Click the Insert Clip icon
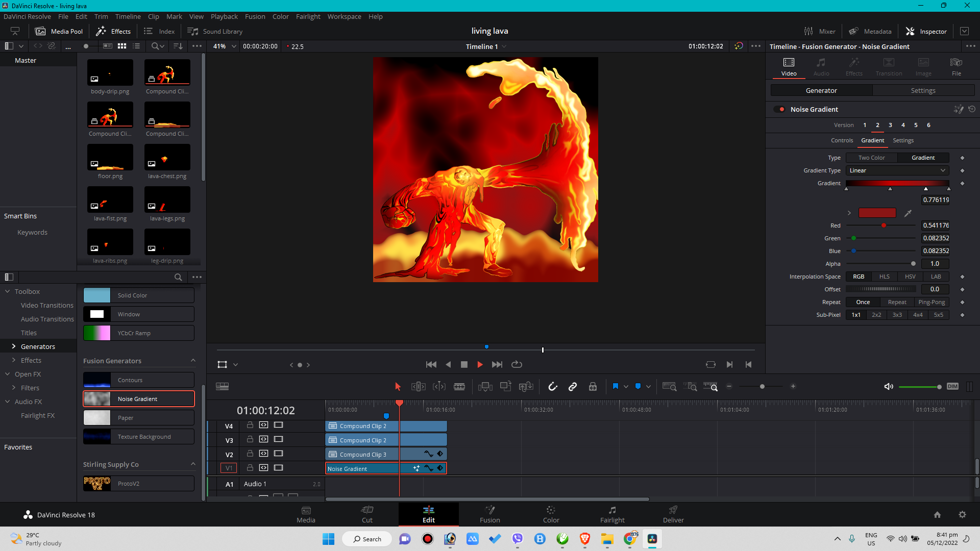980x551 pixels. (x=485, y=387)
